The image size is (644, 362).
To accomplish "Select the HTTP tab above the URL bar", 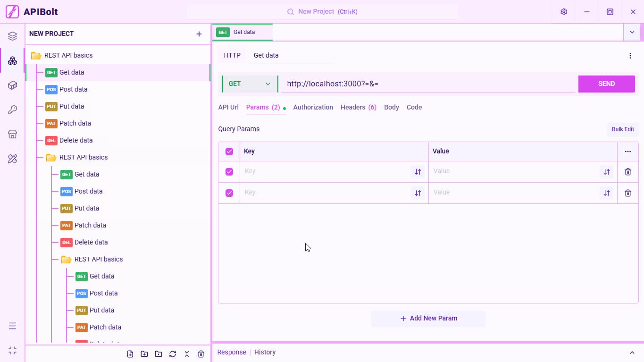I will (232, 55).
